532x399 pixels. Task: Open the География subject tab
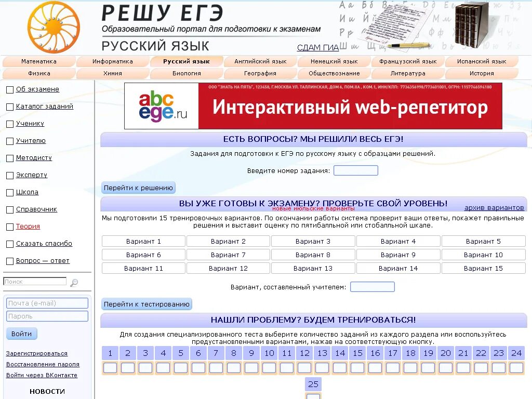pyautogui.click(x=260, y=73)
